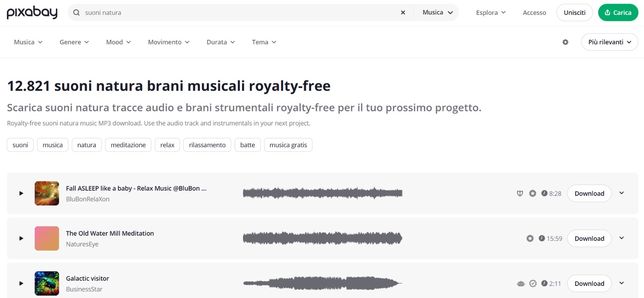Click the shield icon on Fall ASLEEP track

point(520,193)
